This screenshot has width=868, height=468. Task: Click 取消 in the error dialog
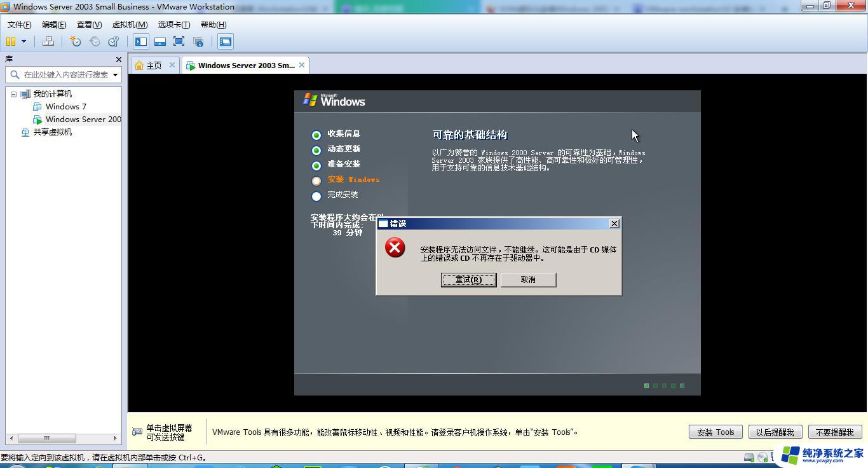click(528, 280)
